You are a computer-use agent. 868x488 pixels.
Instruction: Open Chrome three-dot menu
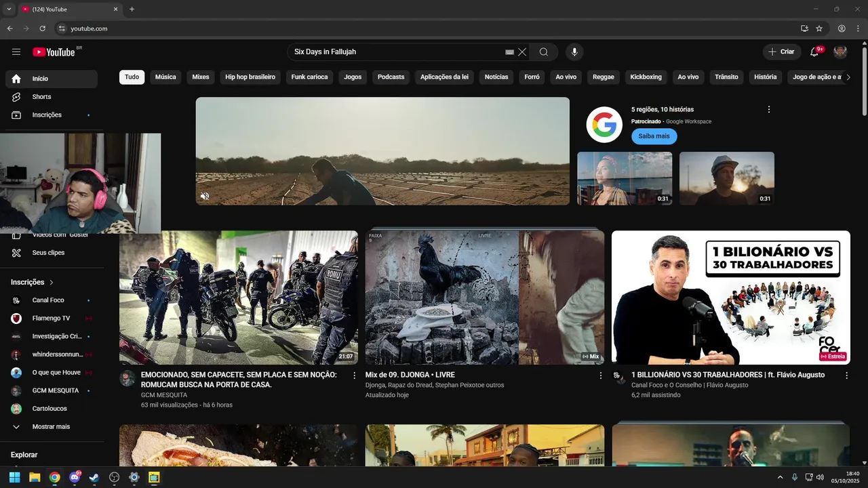tap(858, 28)
